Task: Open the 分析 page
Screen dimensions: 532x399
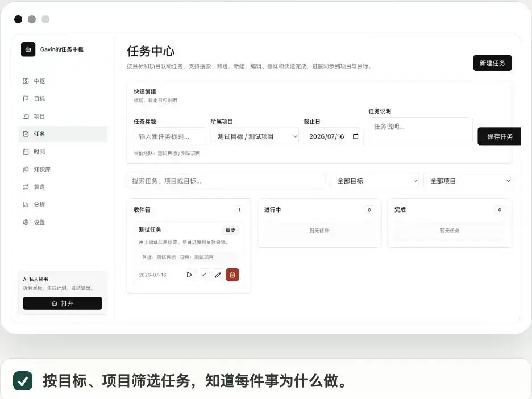Action: pos(63,205)
